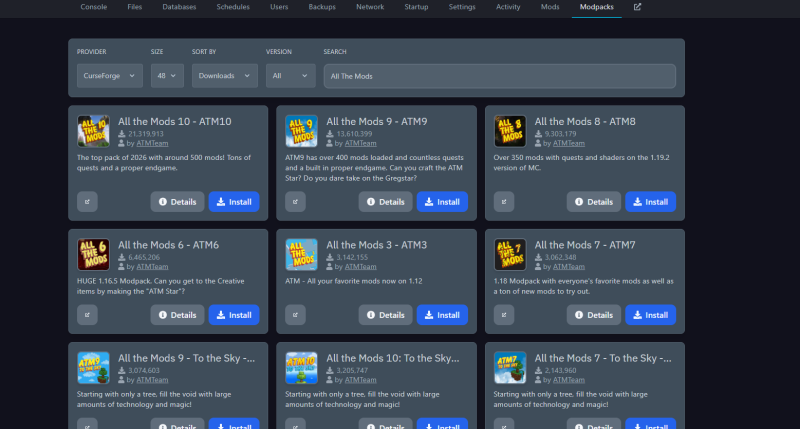This screenshot has width=800, height=429.
Task: Click the All the Mods 9 - ATM9 pack thumbnail
Action: [x=302, y=131]
